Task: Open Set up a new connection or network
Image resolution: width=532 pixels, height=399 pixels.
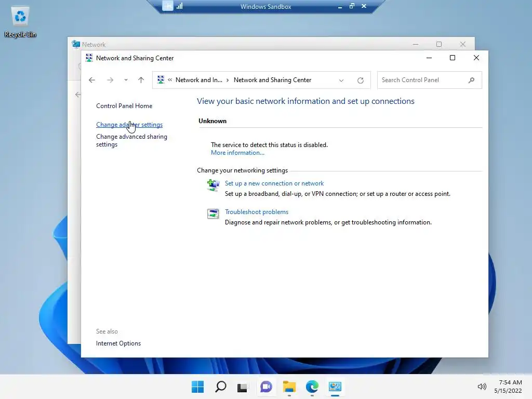Action: [x=274, y=183]
